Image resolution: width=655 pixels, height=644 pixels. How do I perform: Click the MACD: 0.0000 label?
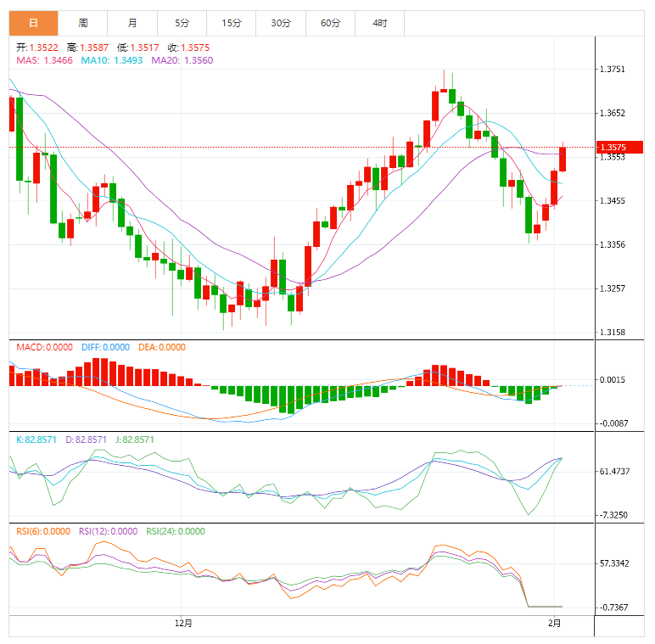pos(44,348)
